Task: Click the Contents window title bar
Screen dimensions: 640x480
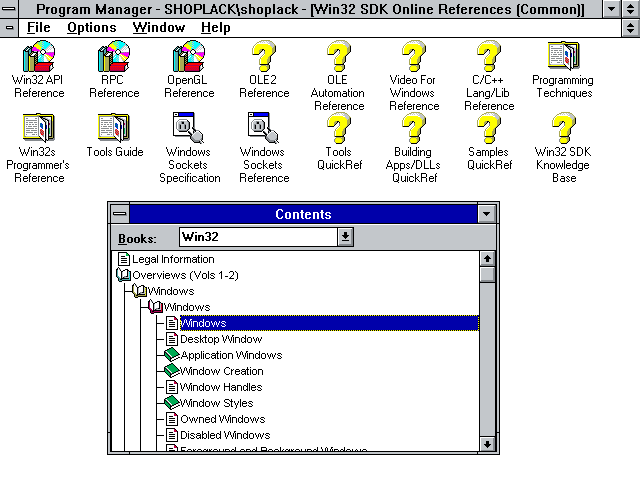Action: coord(303,213)
